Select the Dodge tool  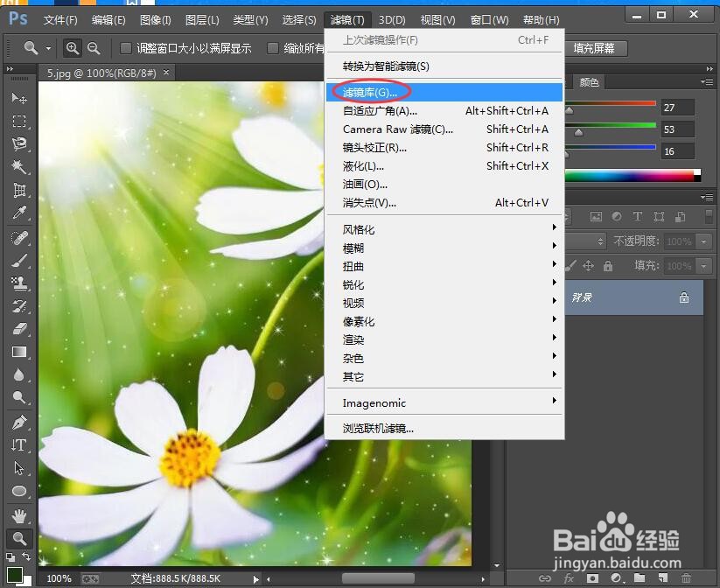tap(19, 397)
